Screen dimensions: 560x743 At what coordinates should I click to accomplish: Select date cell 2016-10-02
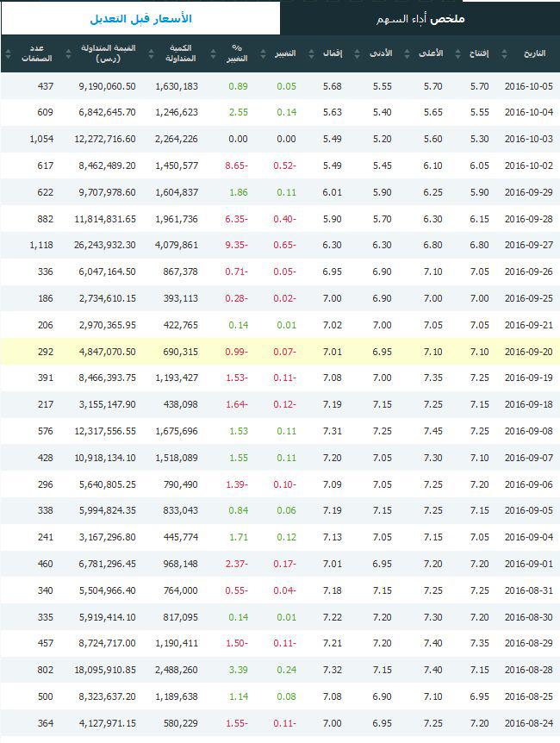pos(529,165)
